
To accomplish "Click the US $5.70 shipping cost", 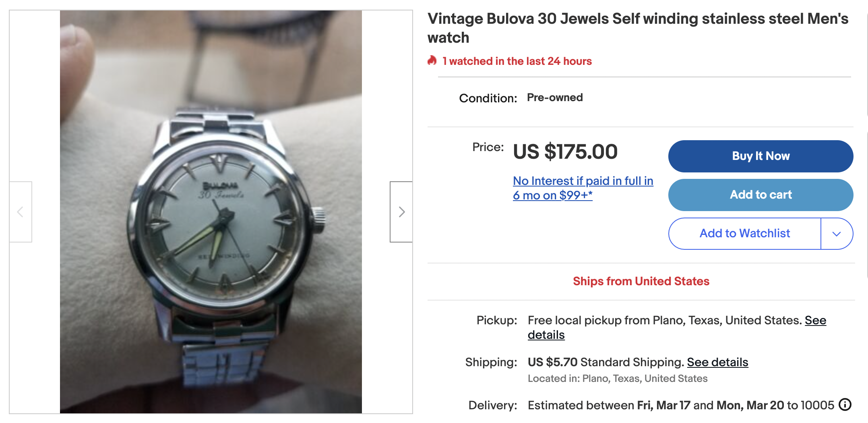I will pos(552,362).
